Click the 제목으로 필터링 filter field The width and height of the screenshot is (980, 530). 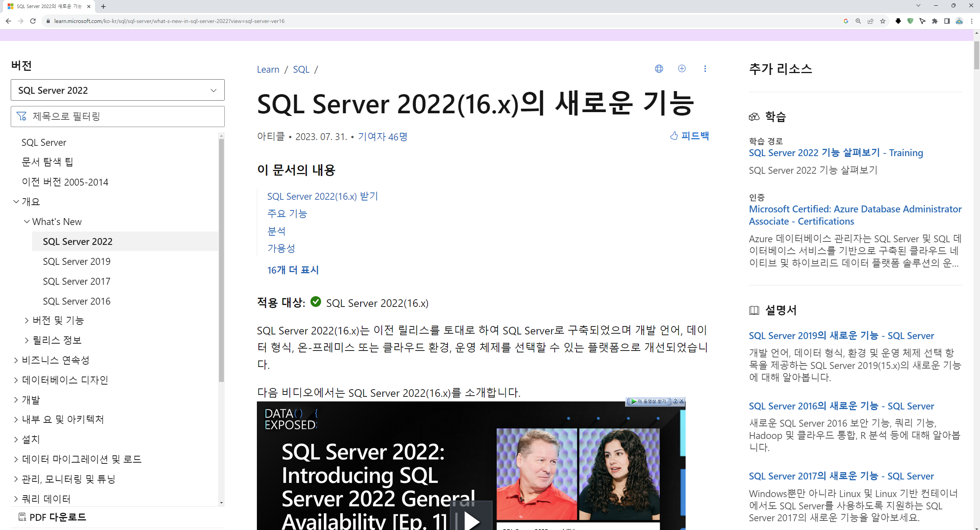click(x=118, y=116)
